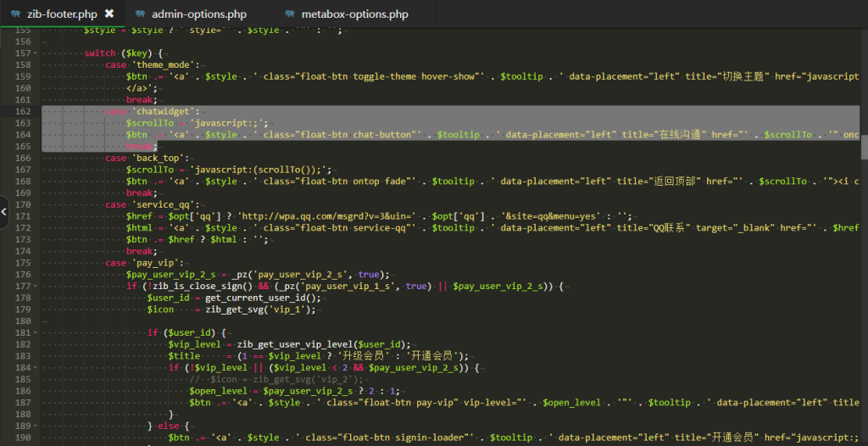Viewport: 868px width, 446px height.
Task: Click the left-edge sidebar arrow handle
Action: click(x=4, y=214)
